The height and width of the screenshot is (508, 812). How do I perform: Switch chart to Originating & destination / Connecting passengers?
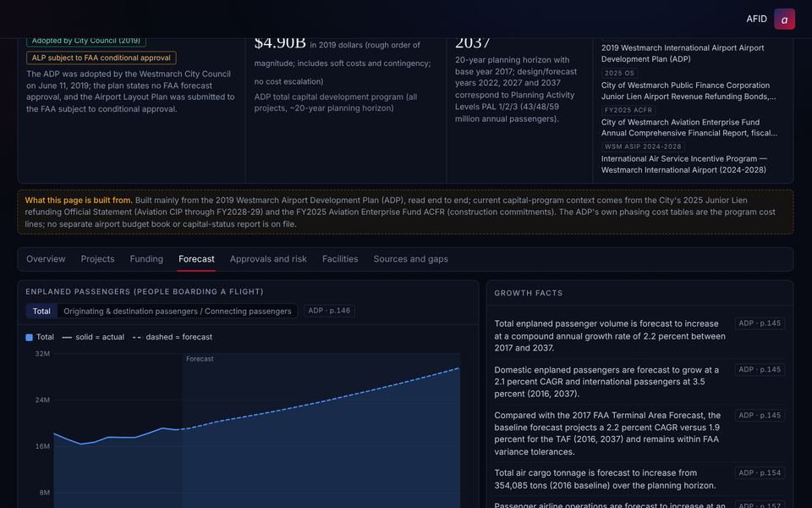tap(177, 311)
